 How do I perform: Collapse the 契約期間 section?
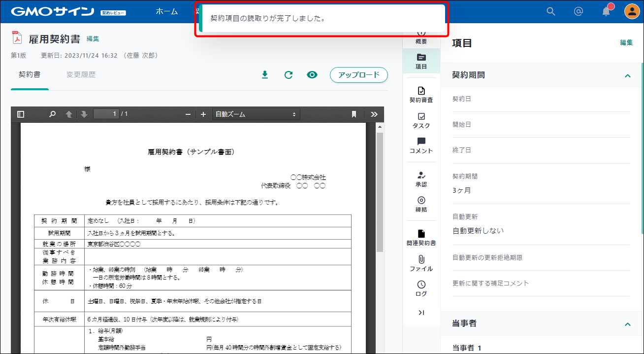[627, 76]
